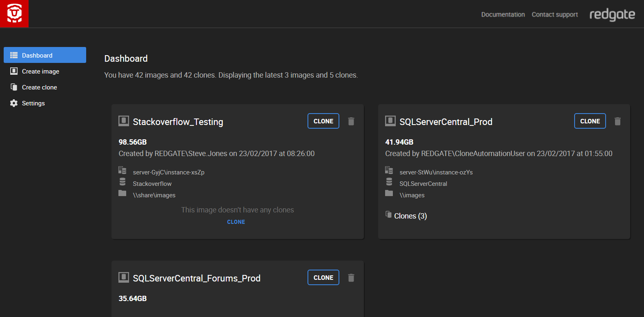This screenshot has height=317, width=644.
Task: Click CLONE button on the Stackoverflow_Testing card
Action: [x=323, y=121]
